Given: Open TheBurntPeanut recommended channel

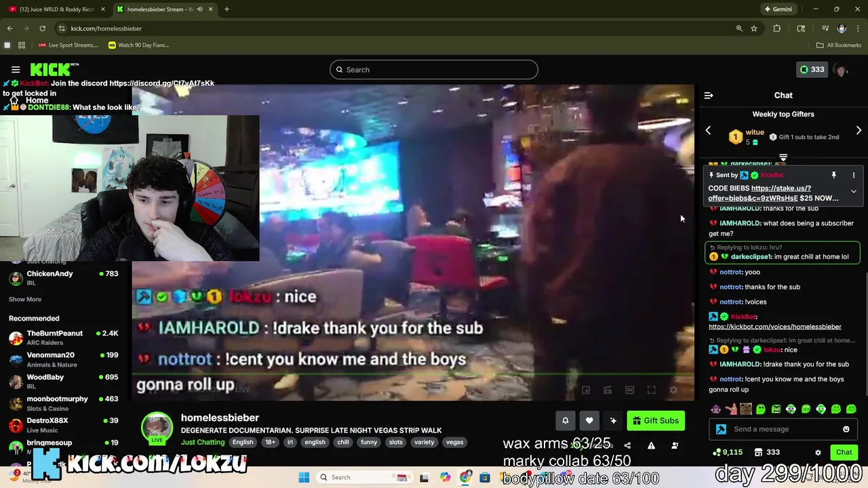Looking at the screenshot, I should point(64,338).
